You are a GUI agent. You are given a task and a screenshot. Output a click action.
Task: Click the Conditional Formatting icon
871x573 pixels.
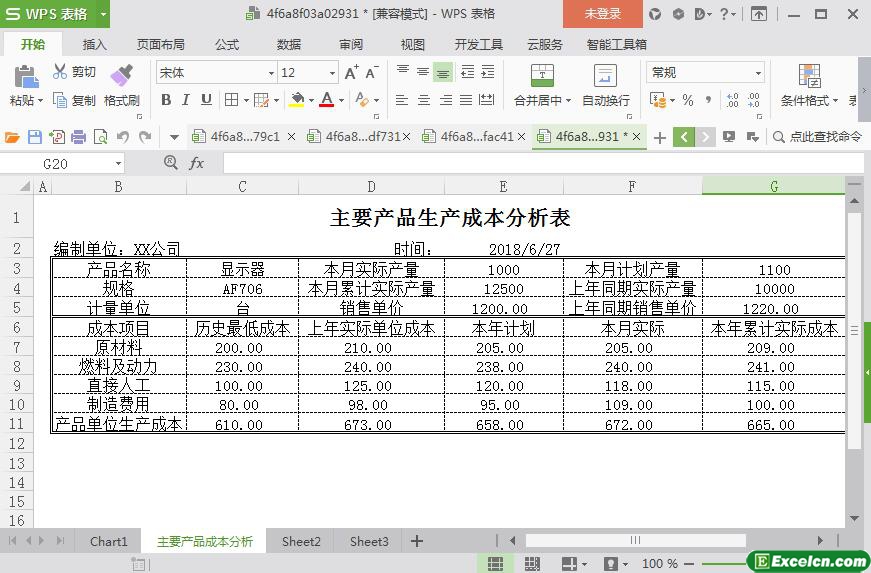[x=809, y=76]
